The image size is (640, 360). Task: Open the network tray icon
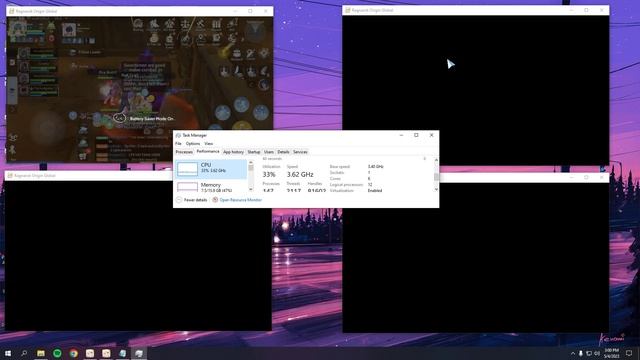point(589,353)
